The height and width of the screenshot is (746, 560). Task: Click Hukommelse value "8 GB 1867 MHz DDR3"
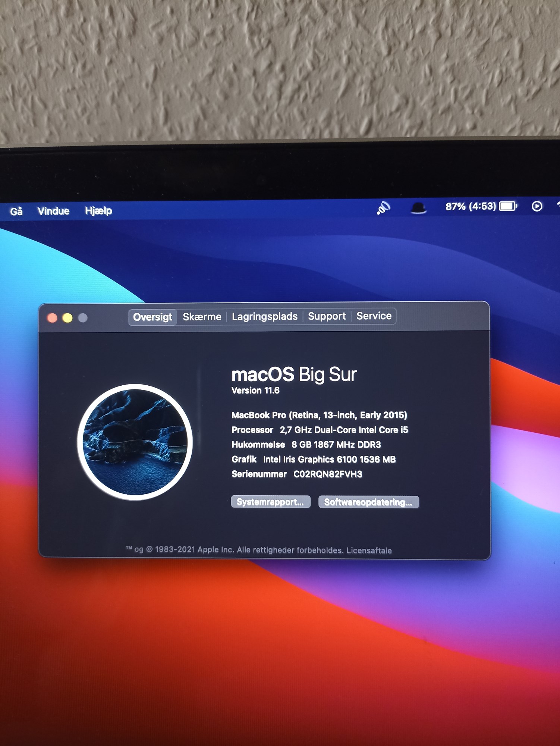336,445
